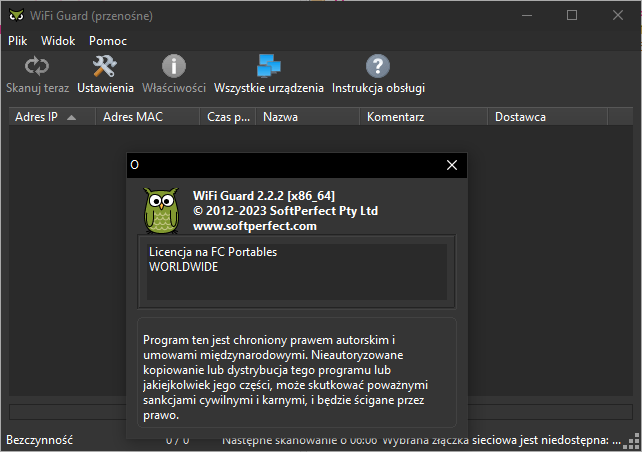Minimize the WiFi Guard window
This screenshot has width=642, height=452.
coord(527,16)
